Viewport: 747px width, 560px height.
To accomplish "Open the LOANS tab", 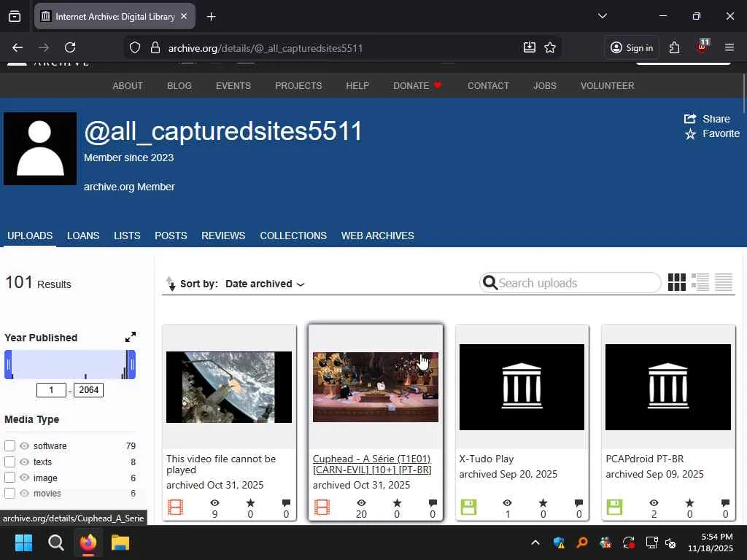I will click(x=83, y=236).
